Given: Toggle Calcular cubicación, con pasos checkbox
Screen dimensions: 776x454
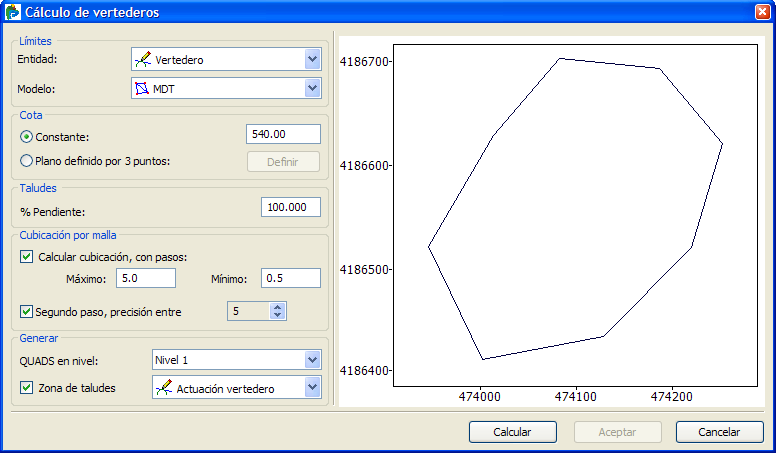Looking at the screenshot, I should [x=27, y=257].
